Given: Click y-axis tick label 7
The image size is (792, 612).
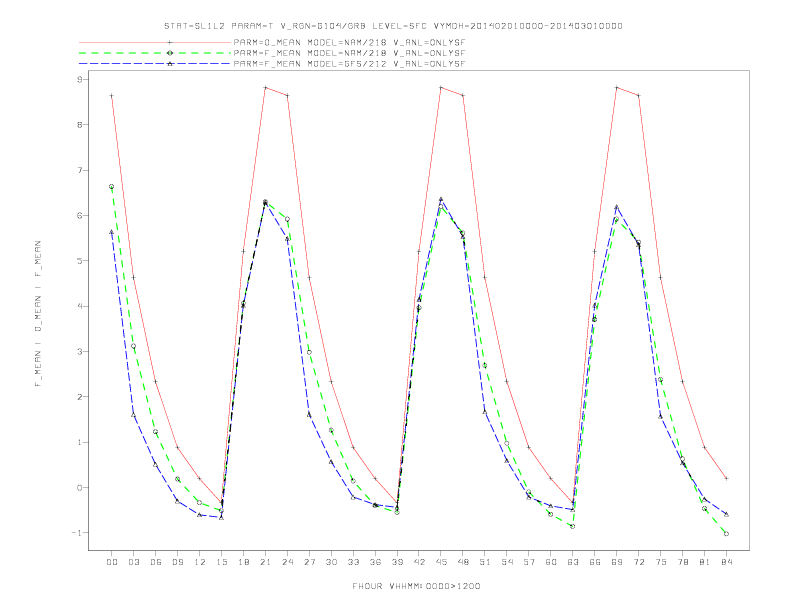Looking at the screenshot, I should tap(79, 170).
